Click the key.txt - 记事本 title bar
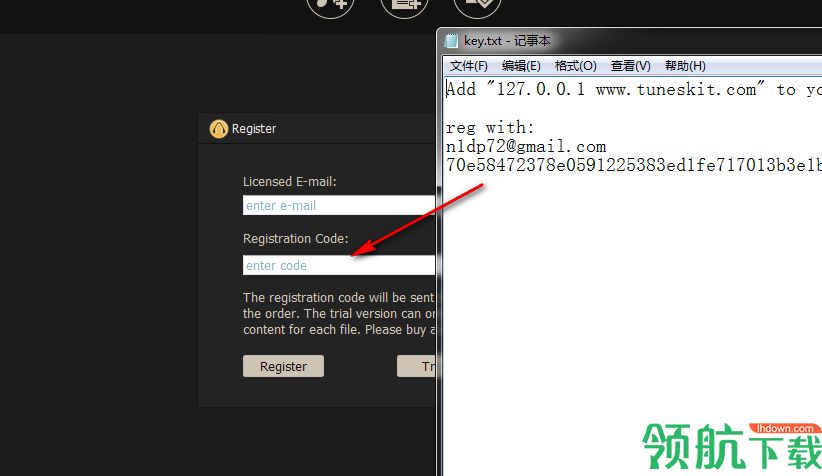This screenshot has width=822, height=476. [629, 41]
